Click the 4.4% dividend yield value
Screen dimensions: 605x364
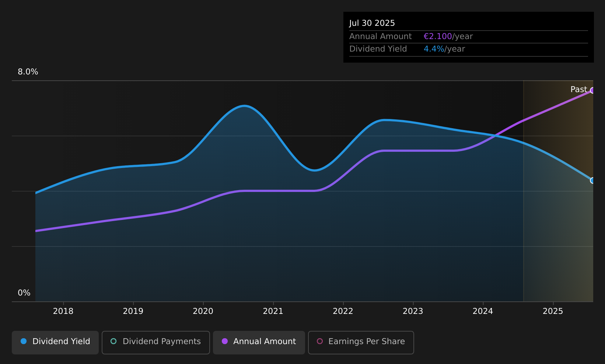434,49
